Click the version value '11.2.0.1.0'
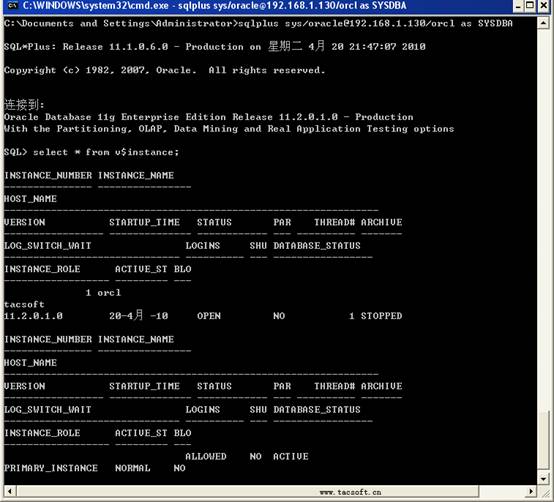The image size is (554, 502). click(33, 316)
